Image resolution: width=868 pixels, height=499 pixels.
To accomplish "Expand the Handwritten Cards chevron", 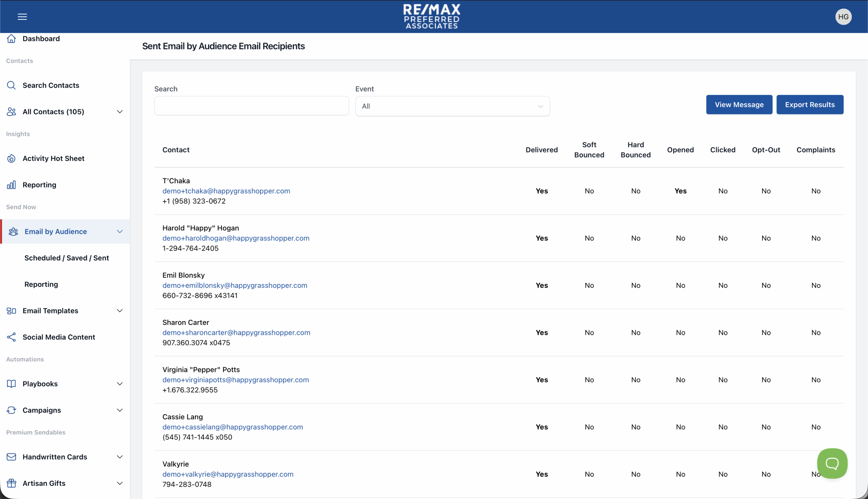I will 120,457.
